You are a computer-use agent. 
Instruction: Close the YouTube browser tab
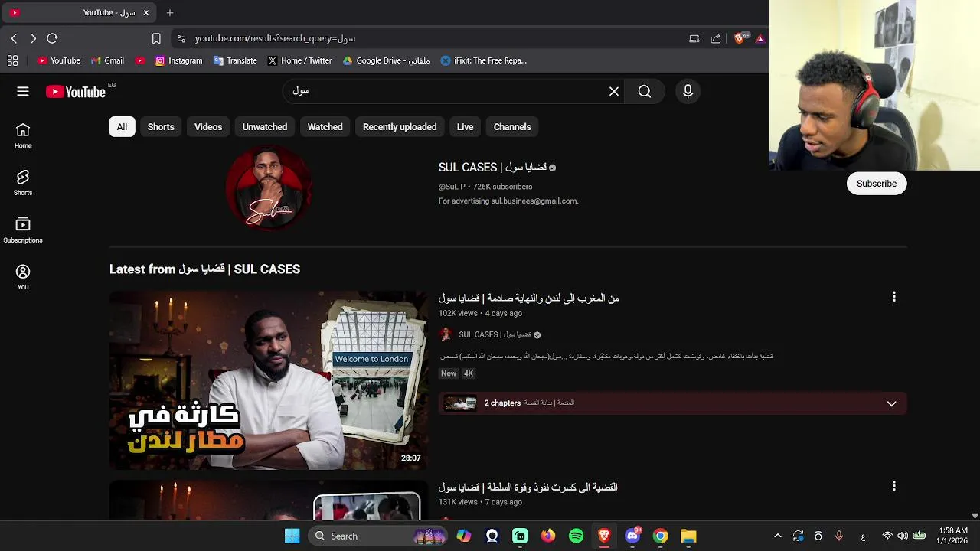[145, 12]
